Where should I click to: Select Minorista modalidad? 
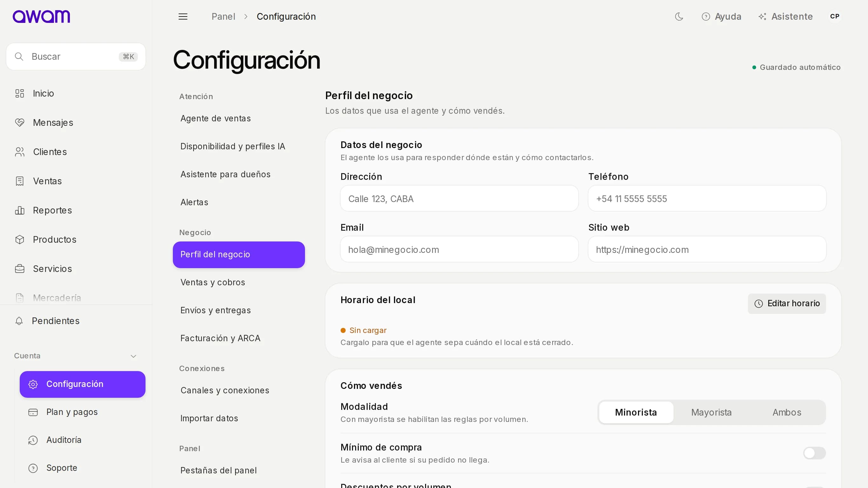click(x=636, y=412)
